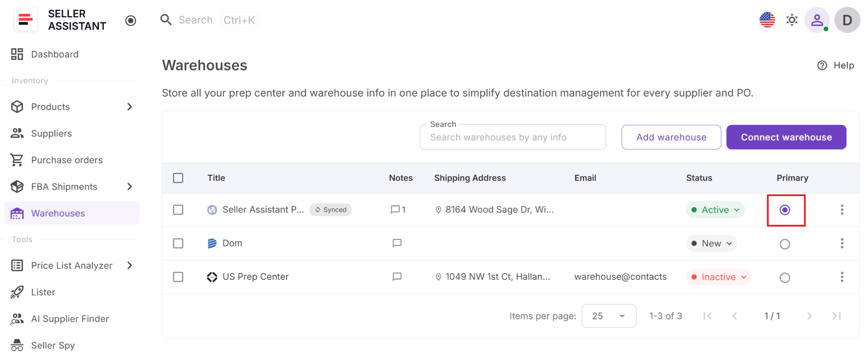The width and height of the screenshot is (868, 357).
Task: Open Seller Spy in sidebar
Action: click(x=72, y=346)
